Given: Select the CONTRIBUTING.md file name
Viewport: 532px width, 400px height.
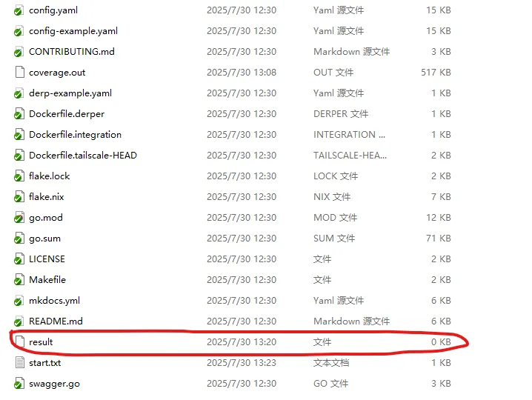Looking at the screenshot, I should [x=71, y=52].
